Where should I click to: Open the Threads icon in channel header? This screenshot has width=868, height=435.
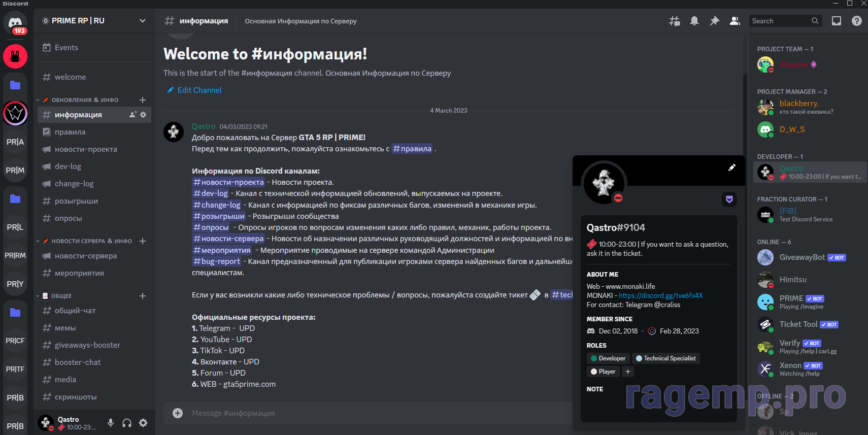coord(674,21)
